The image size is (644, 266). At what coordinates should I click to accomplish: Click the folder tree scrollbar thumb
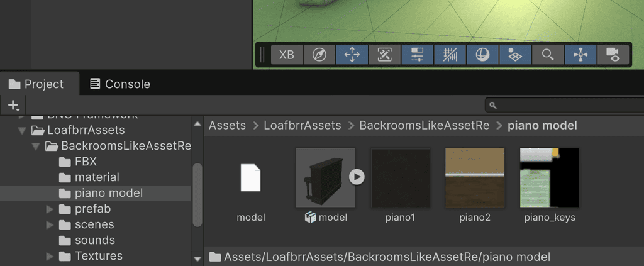pos(197,194)
